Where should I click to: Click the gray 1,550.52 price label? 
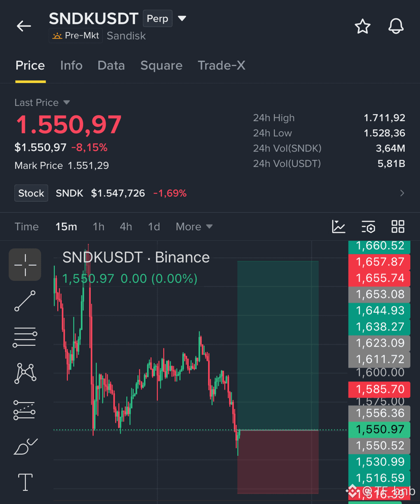[x=379, y=446]
